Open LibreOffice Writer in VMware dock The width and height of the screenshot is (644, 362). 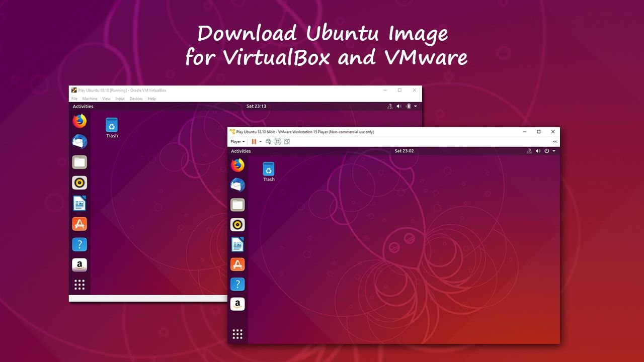click(x=237, y=244)
